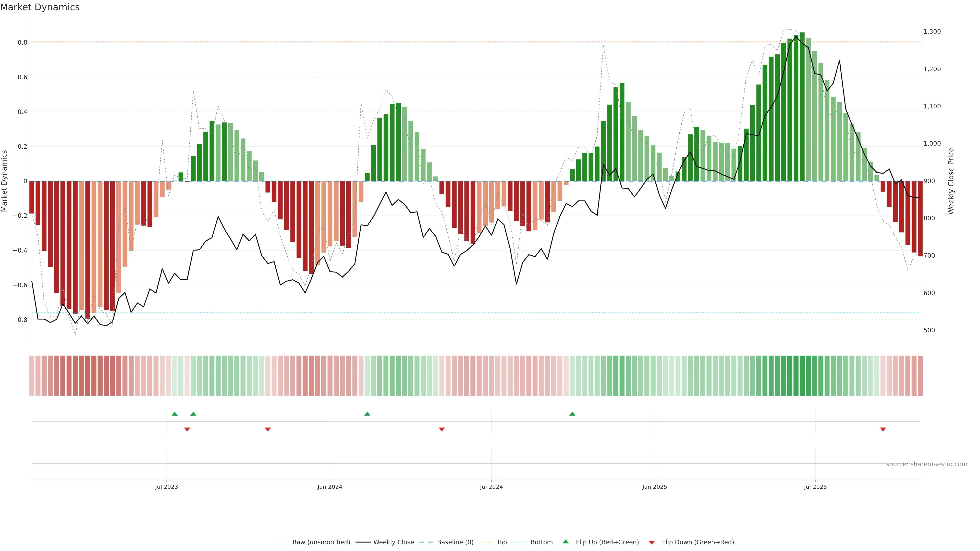Click the leftmost red flip-down triangle marker
The image size is (980, 551).
(187, 429)
